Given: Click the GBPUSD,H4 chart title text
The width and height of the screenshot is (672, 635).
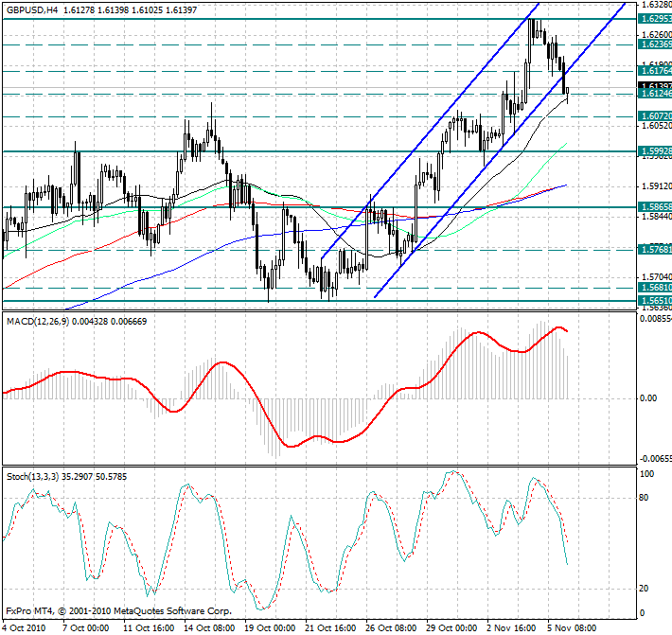Looking at the screenshot, I should (x=32, y=9).
